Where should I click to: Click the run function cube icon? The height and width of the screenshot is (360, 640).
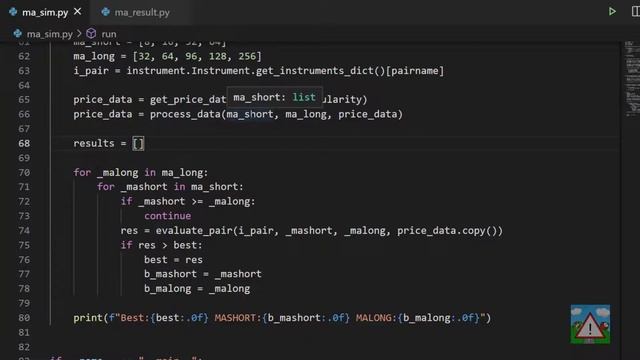coord(91,33)
